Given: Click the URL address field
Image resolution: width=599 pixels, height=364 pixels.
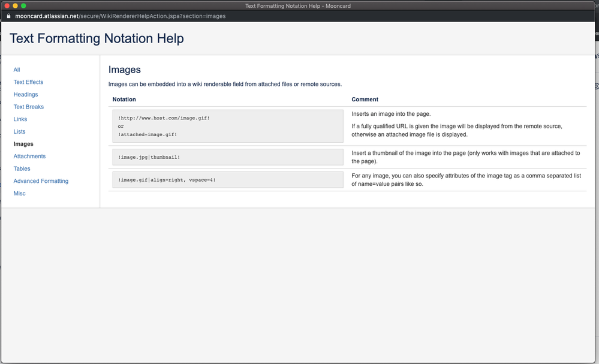Looking at the screenshot, I should pyautogui.click(x=121, y=16).
